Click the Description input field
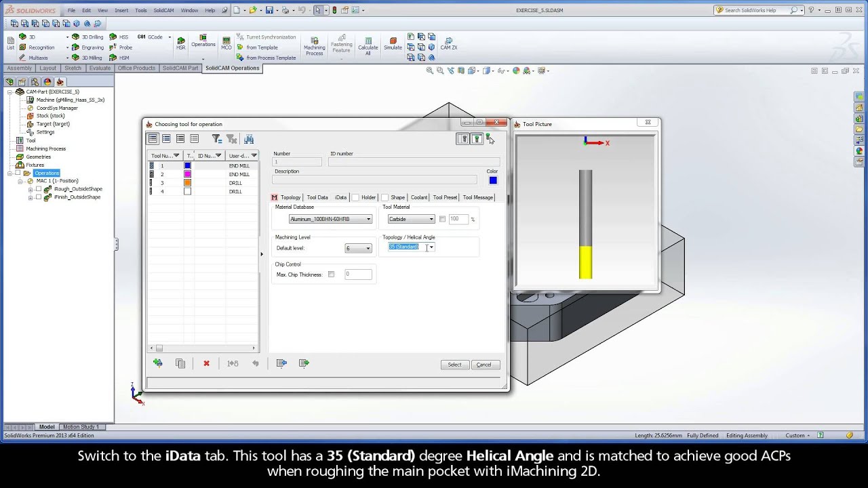Screen dimensions: 868x488 [x=374, y=180]
